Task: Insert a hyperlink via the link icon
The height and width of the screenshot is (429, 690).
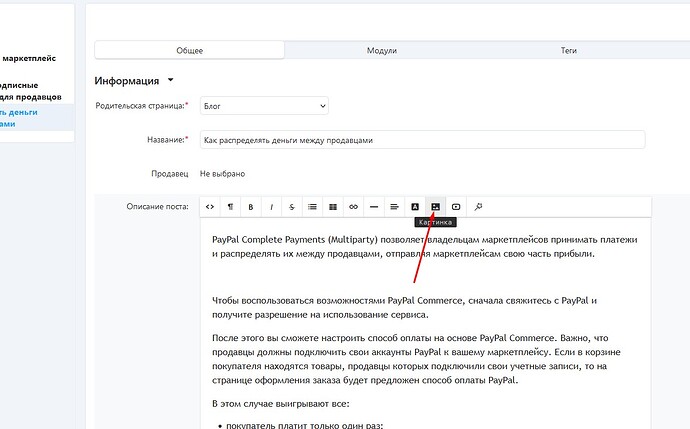Action: pos(353,207)
